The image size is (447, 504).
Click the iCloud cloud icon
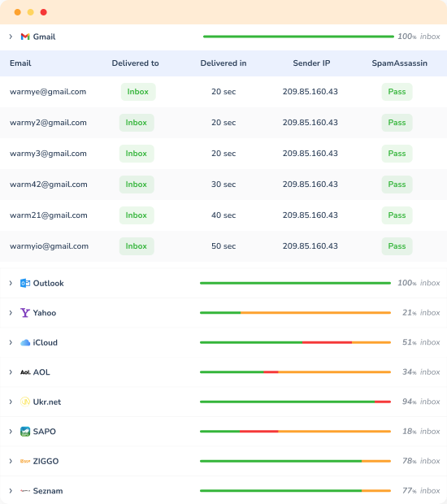coord(25,343)
